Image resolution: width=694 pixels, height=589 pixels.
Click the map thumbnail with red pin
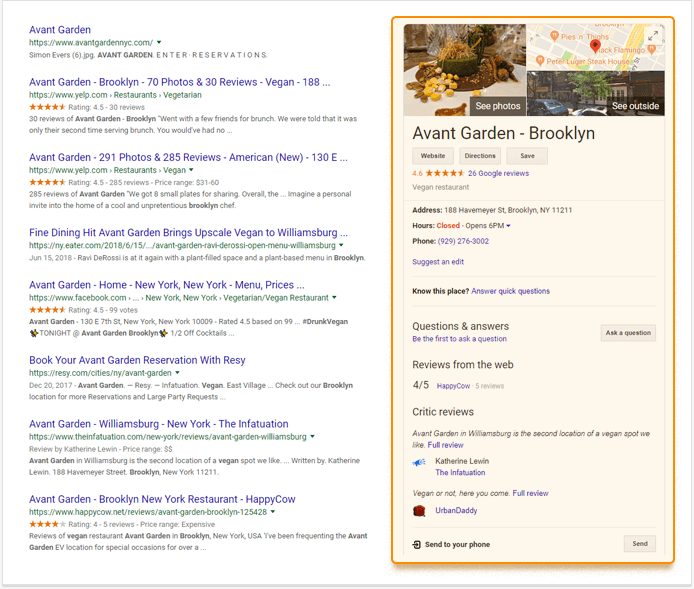(x=596, y=47)
